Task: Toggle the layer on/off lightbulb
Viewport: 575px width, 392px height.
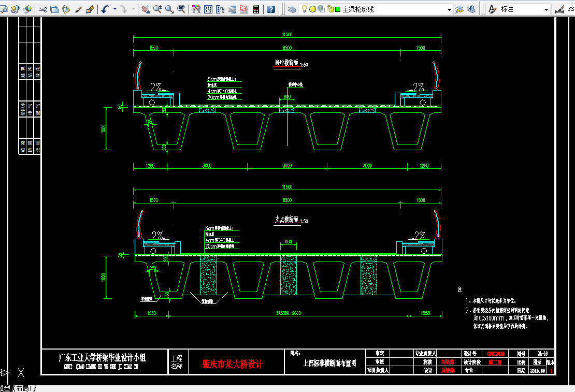Action: click(304, 9)
